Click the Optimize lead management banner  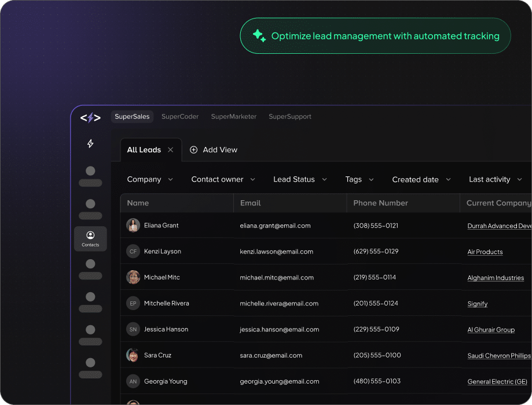pyautogui.click(x=375, y=36)
